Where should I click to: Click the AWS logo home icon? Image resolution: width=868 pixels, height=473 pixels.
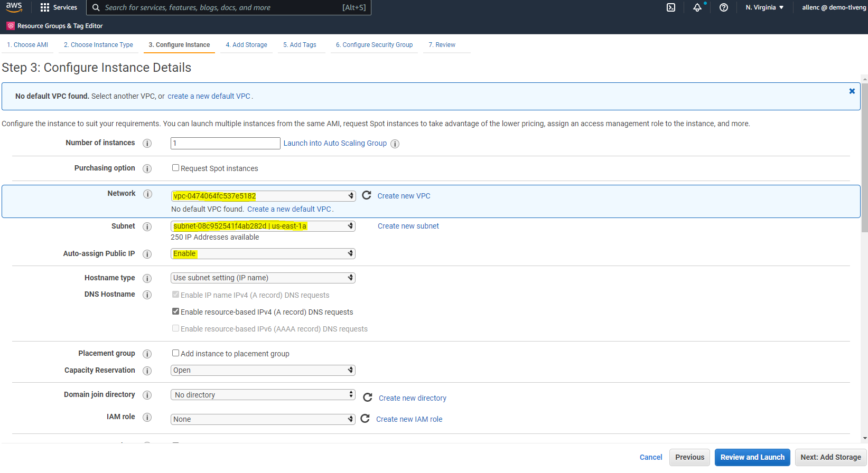14,7
